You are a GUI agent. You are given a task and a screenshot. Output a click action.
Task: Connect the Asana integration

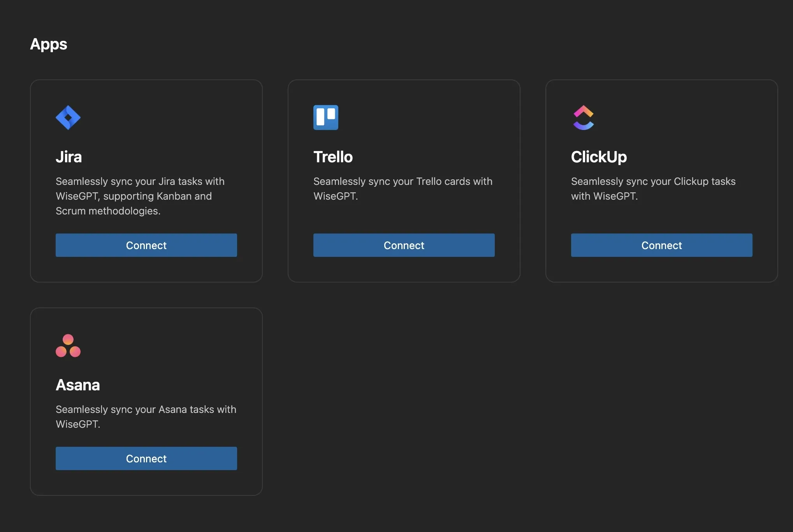click(x=146, y=458)
